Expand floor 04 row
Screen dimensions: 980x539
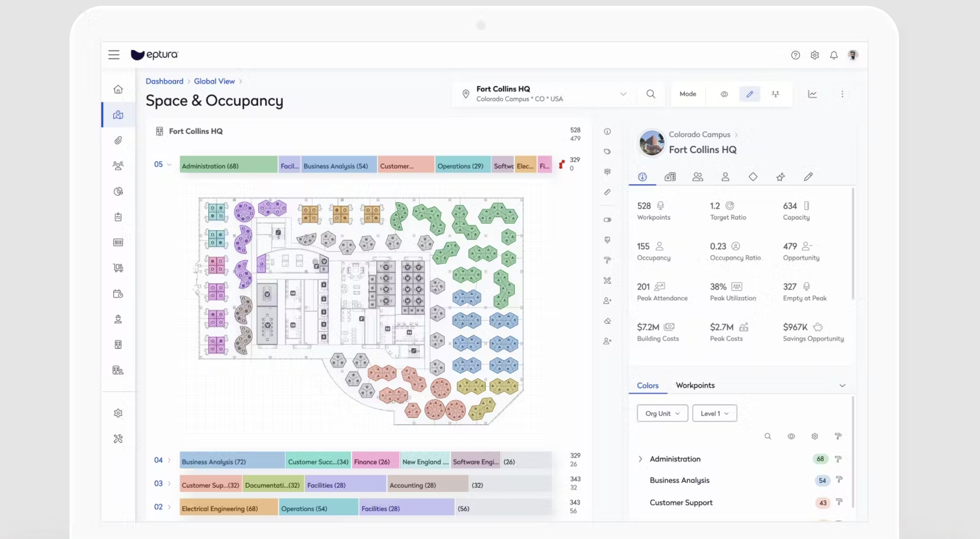click(x=169, y=460)
